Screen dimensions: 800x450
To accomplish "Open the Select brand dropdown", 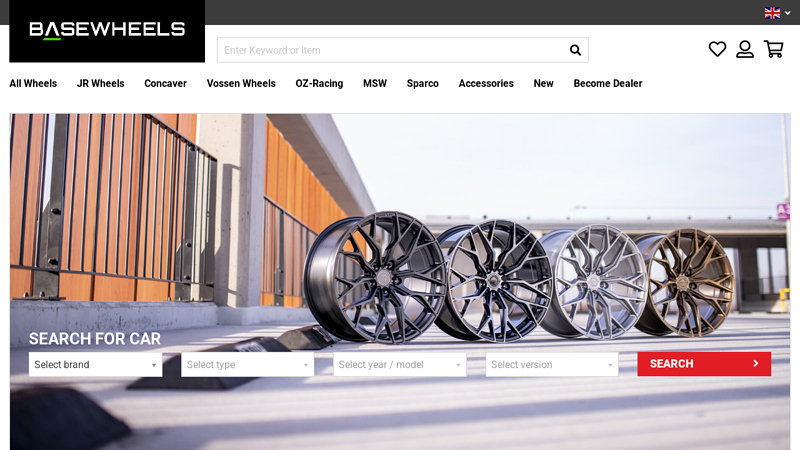I will point(95,364).
